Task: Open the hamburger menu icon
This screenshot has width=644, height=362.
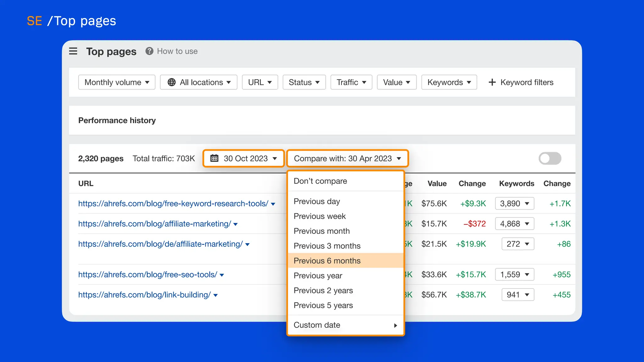Action: [73, 51]
